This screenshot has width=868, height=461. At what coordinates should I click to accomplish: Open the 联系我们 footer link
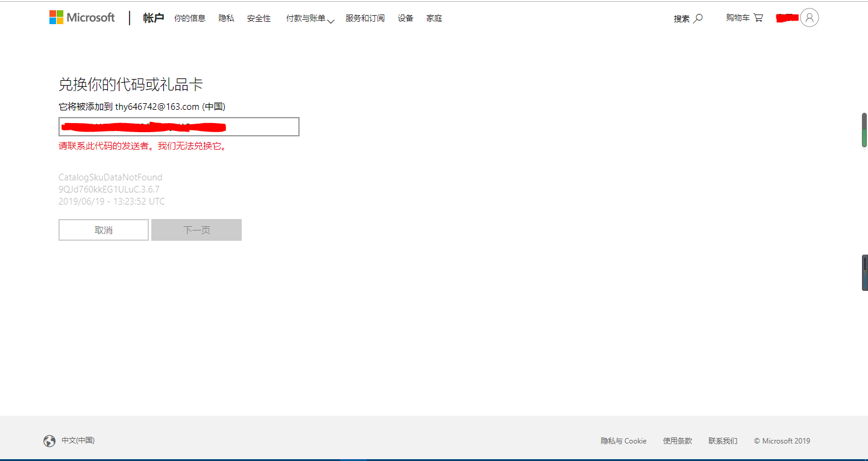click(723, 441)
